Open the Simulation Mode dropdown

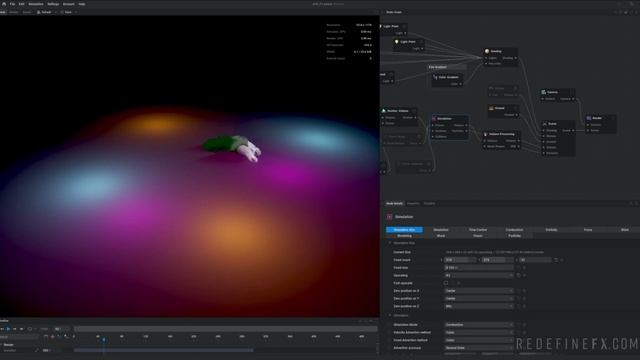[x=478, y=324]
